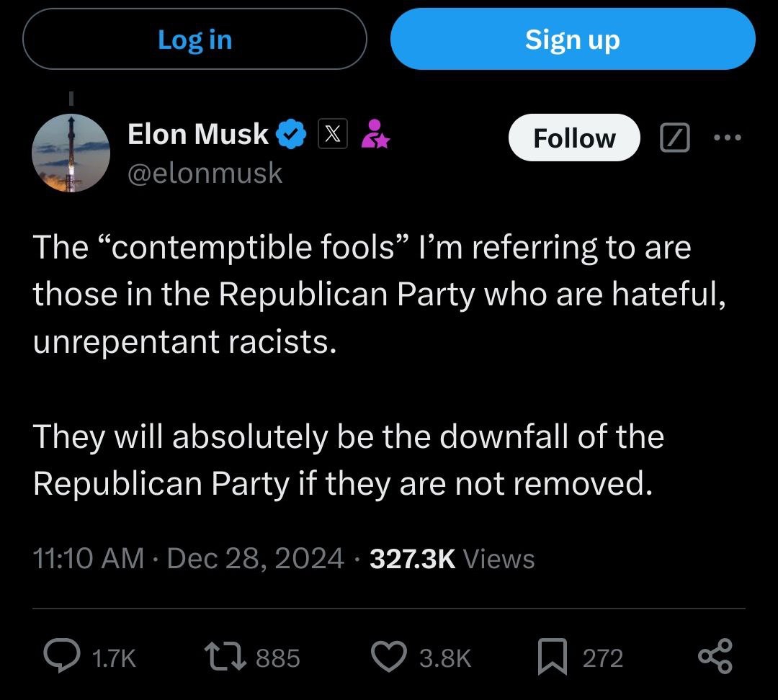The image size is (778, 700).
Task: Click the purple subscribe person icon
Action: 374,134
